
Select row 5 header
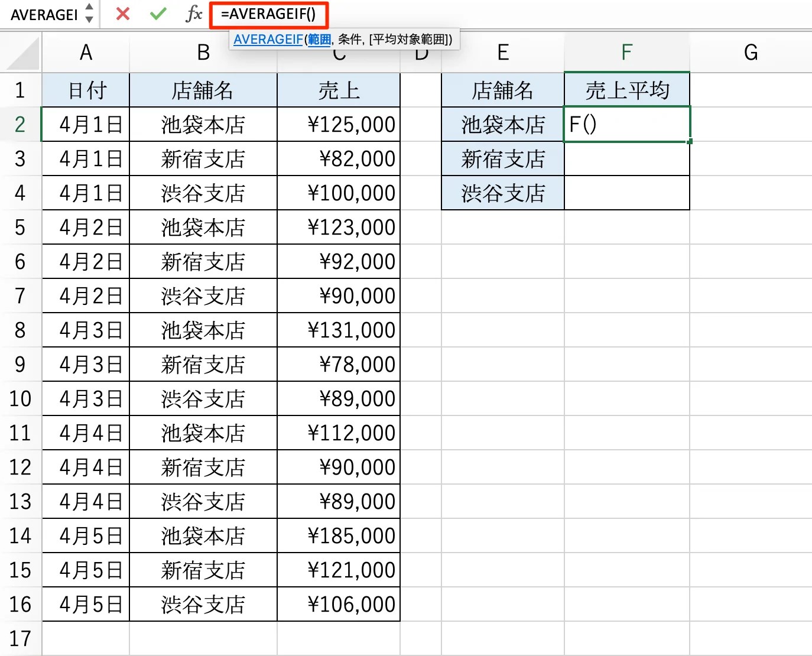click(x=20, y=228)
